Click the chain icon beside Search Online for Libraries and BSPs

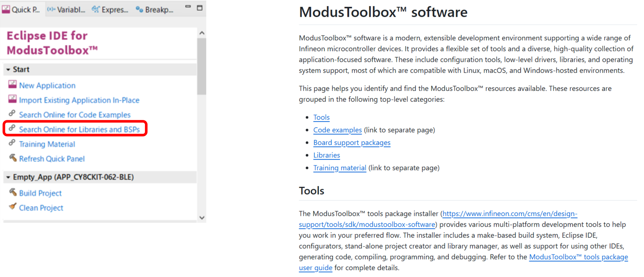pos(12,128)
